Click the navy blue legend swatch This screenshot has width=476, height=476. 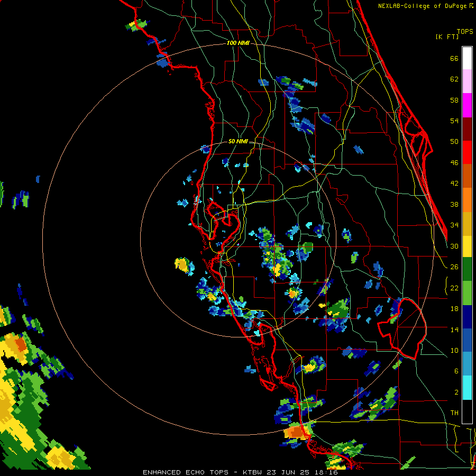(467, 317)
